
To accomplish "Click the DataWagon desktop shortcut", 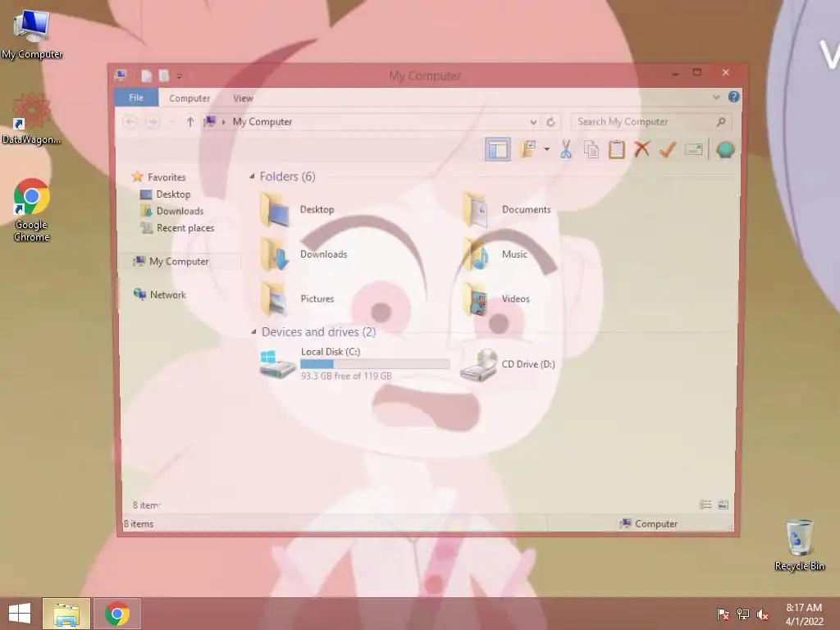I will click(32, 119).
